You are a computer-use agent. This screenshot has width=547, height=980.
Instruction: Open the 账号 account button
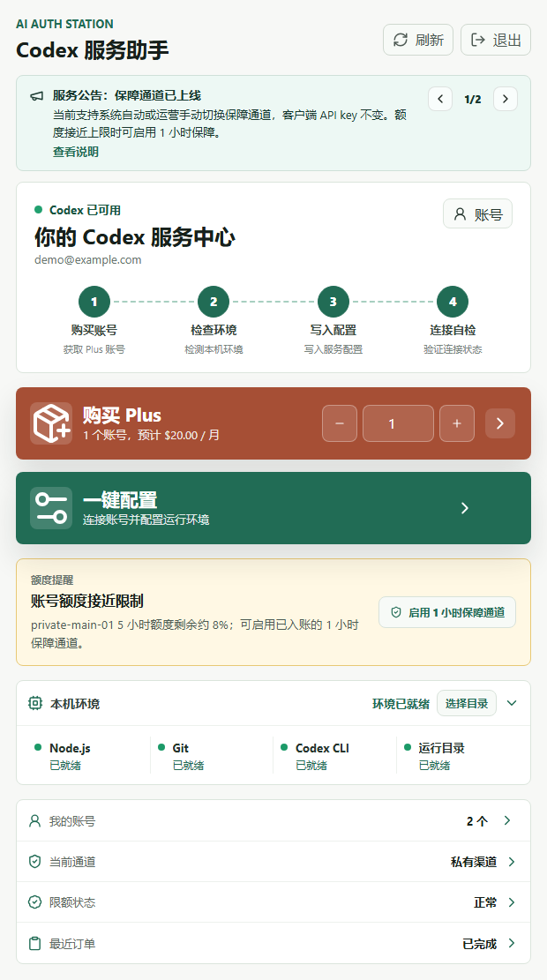click(x=477, y=213)
